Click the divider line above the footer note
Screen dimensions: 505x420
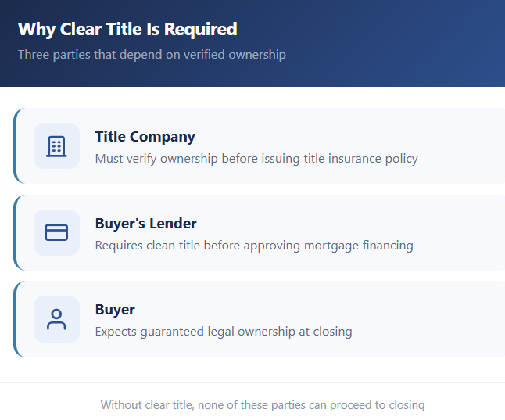click(252, 382)
